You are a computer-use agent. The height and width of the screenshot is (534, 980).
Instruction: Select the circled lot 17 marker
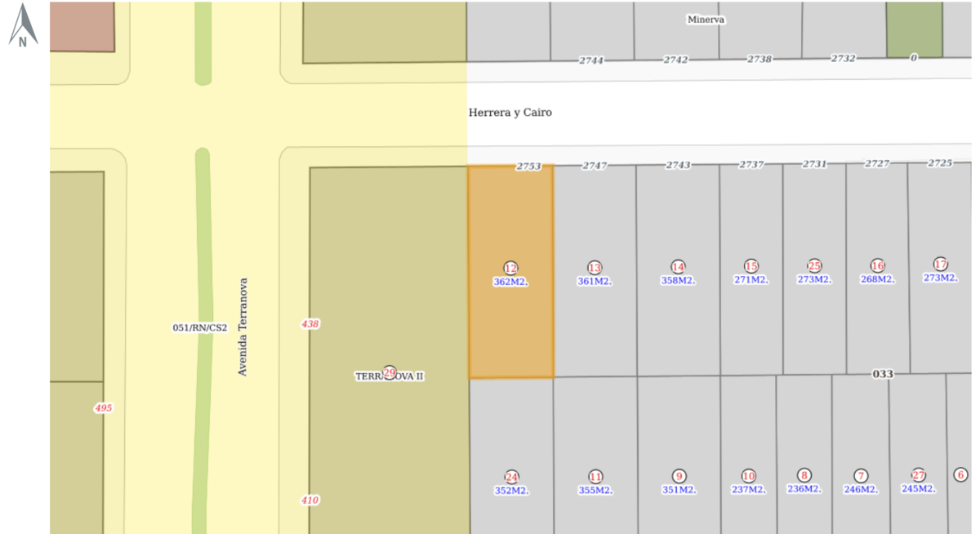coord(941,264)
